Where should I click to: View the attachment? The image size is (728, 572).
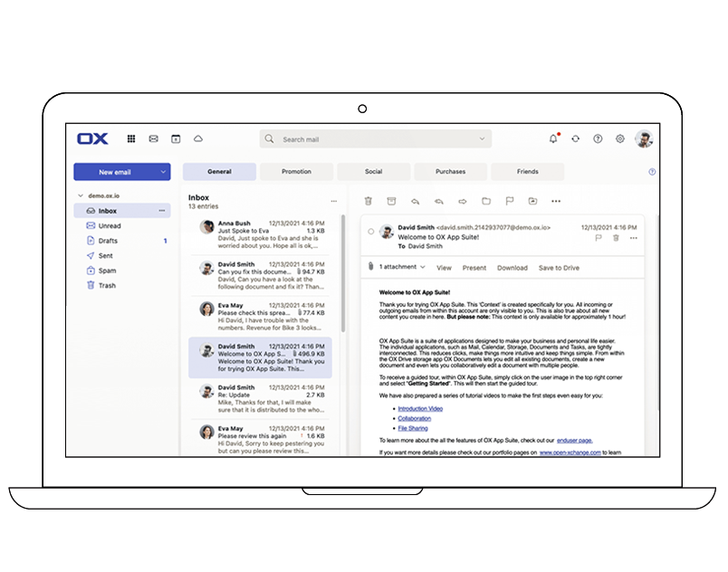444,268
